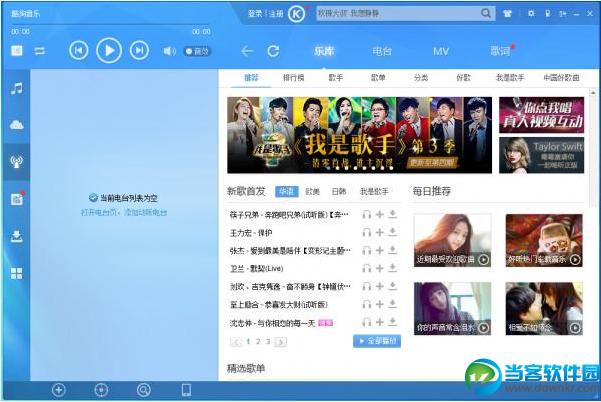Switch to the 电台 tab

click(x=382, y=51)
